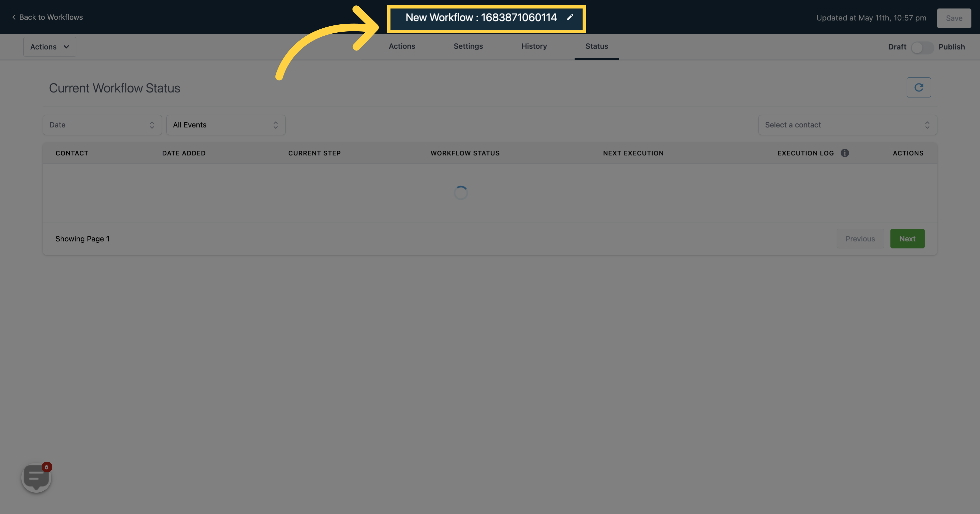Click the pencil/edit icon next to workflow name

(x=569, y=18)
